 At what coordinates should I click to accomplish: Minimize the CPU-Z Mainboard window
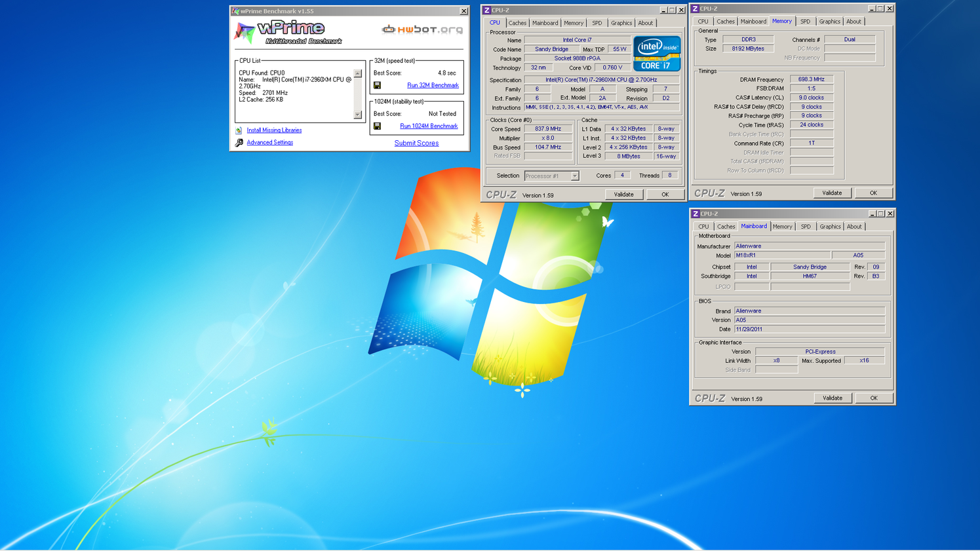coord(872,214)
